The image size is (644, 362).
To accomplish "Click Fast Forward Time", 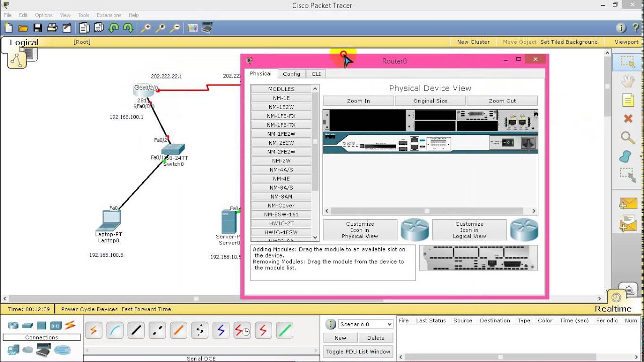I will pyautogui.click(x=146, y=309).
